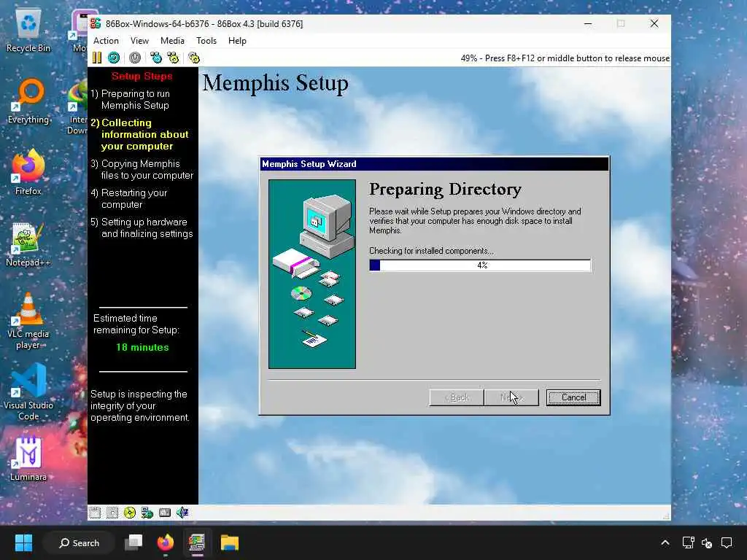Pause the 86Box emulation with the pause icon
This screenshot has width=747, height=560.
pos(97,58)
